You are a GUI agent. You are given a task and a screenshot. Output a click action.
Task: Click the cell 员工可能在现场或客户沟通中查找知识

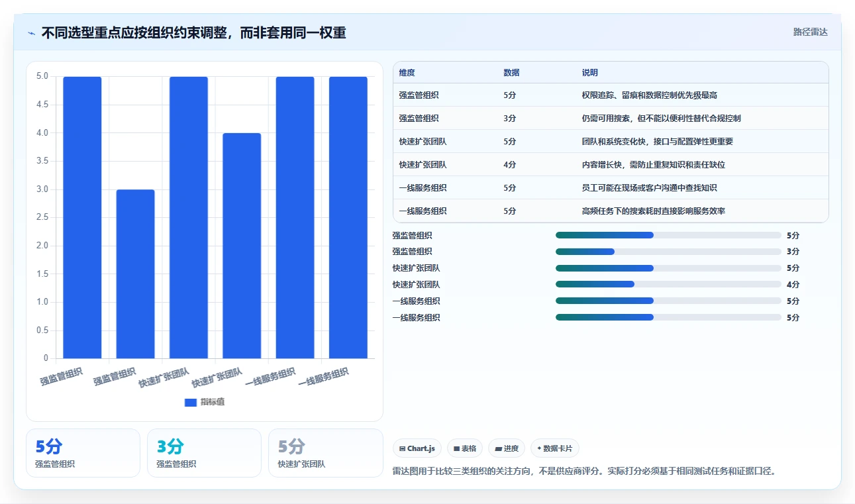coord(649,188)
